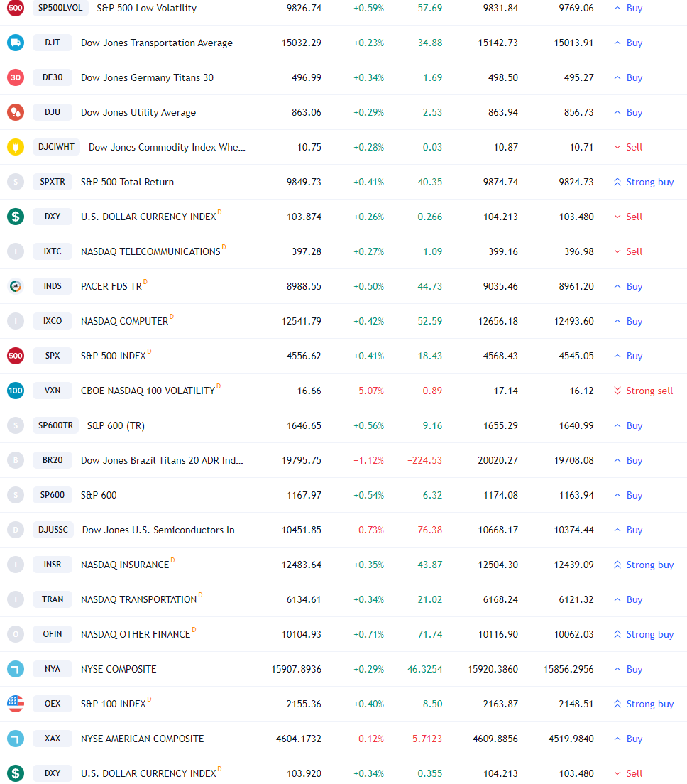Click the INSR grey placeholder logo
687x784 pixels.
click(x=16, y=565)
